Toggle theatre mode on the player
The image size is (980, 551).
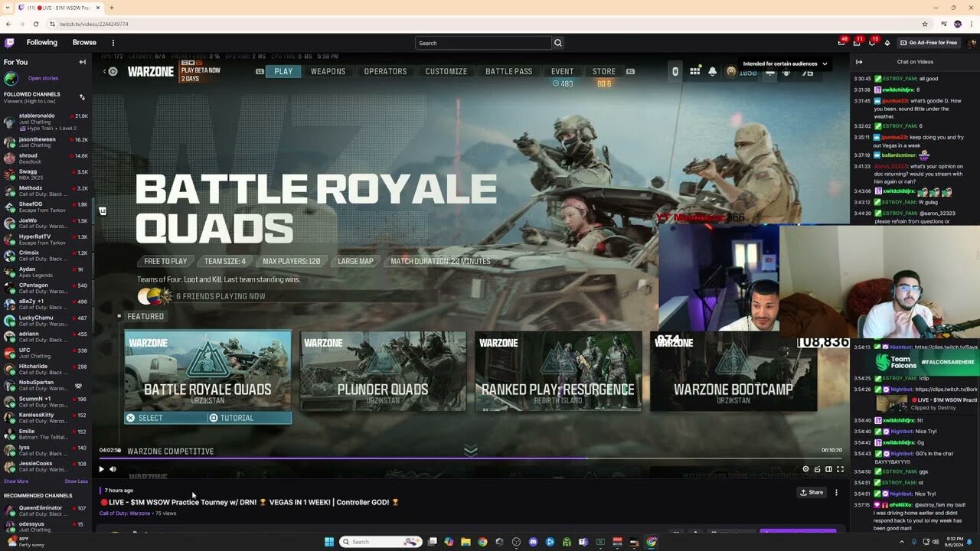point(828,469)
